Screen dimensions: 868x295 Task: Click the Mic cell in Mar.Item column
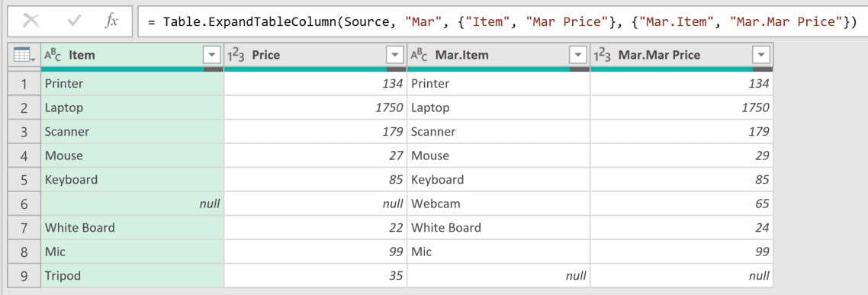(x=499, y=252)
